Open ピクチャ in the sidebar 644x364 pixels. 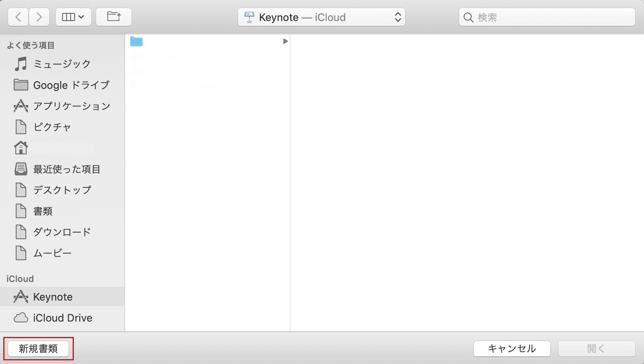point(62,127)
